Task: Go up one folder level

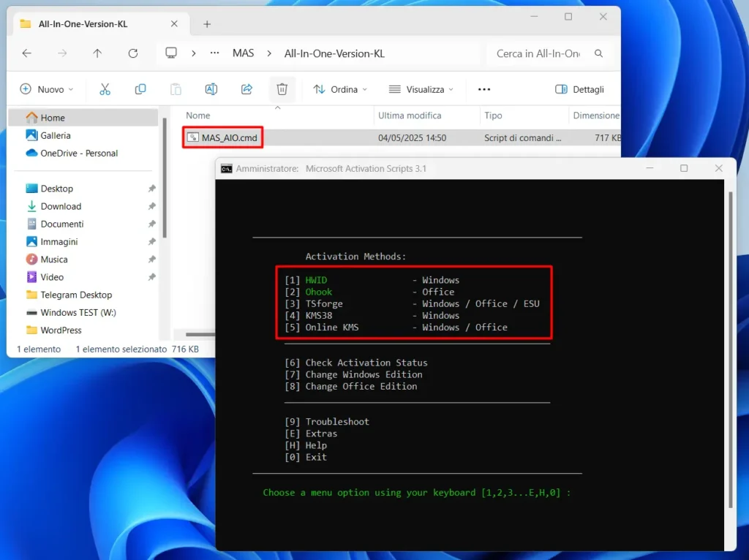Action: (x=97, y=53)
